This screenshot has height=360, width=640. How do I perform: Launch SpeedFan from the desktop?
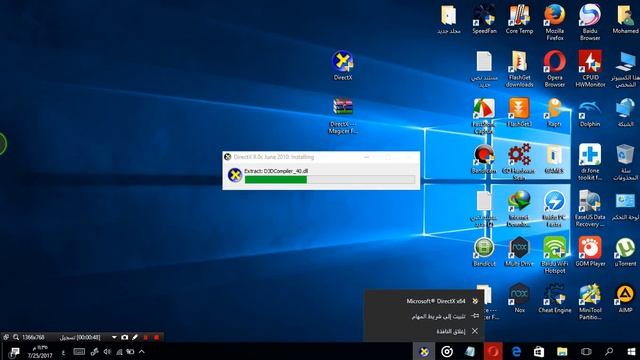[x=484, y=19]
